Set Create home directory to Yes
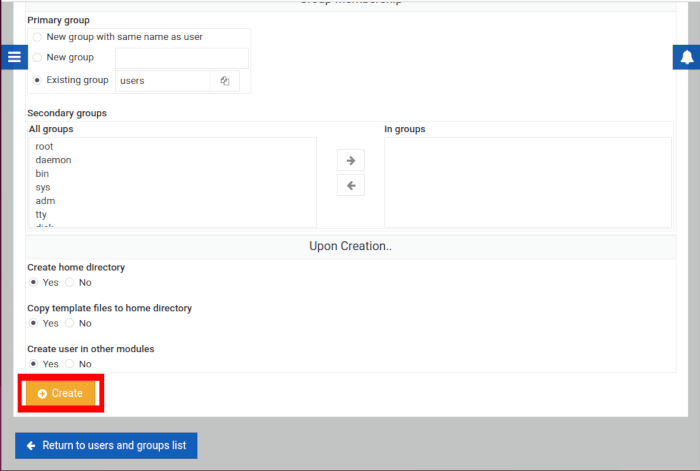This screenshot has width=700, height=471. (33, 282)
